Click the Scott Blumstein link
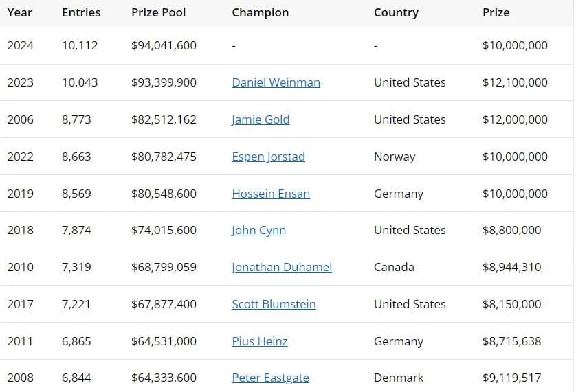 click(274, 304)
